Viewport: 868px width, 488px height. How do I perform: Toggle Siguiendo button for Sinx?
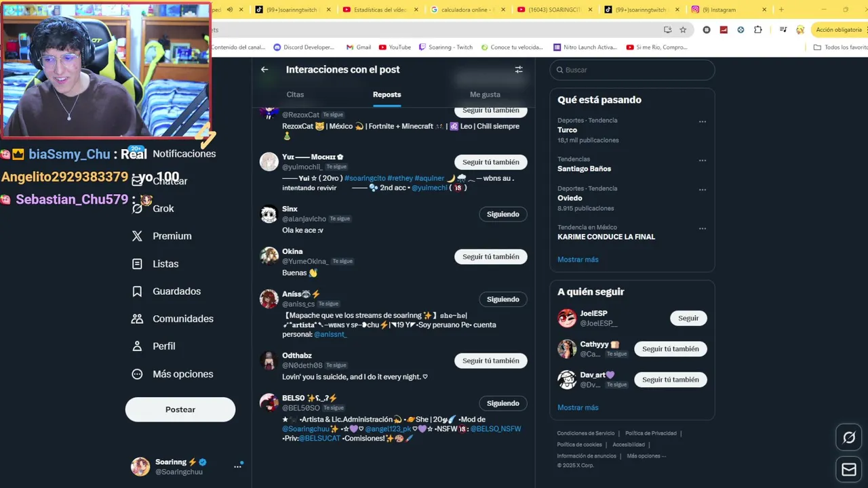pos(502,214)
